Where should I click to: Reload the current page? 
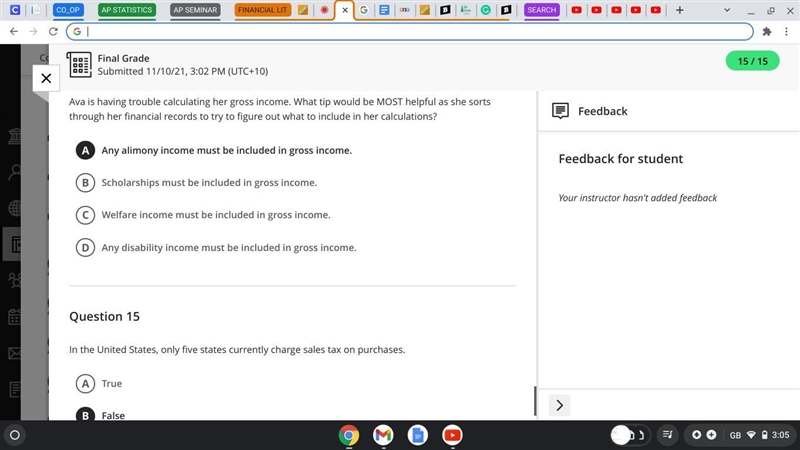[x=53, y=32]
